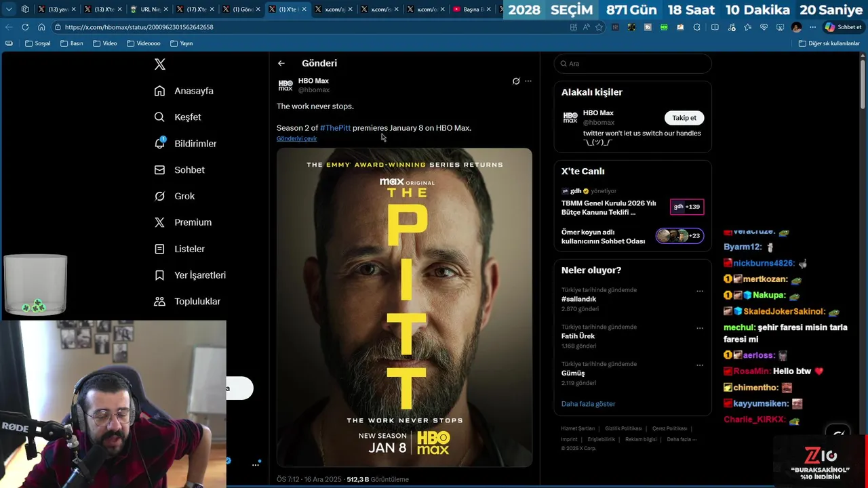
Task: Open browser settings three-dot menu
Action: coord(812,27)
